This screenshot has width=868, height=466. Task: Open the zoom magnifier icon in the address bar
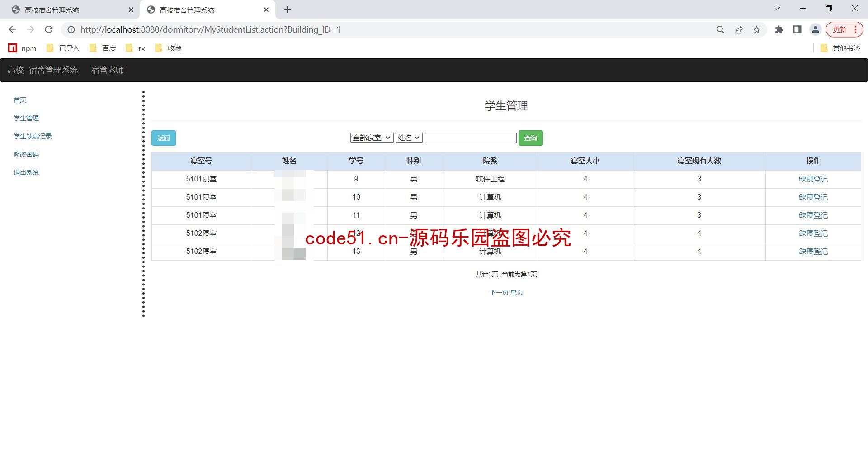(x=720, y=29)
